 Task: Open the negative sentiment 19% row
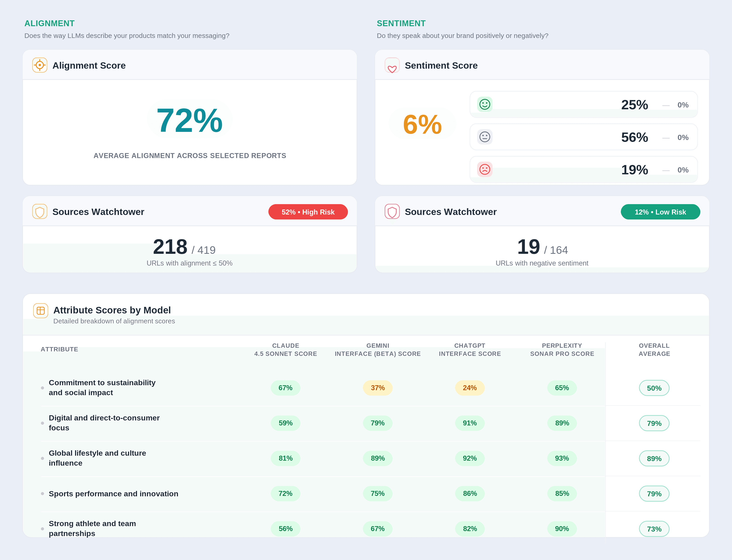[584, 169]
